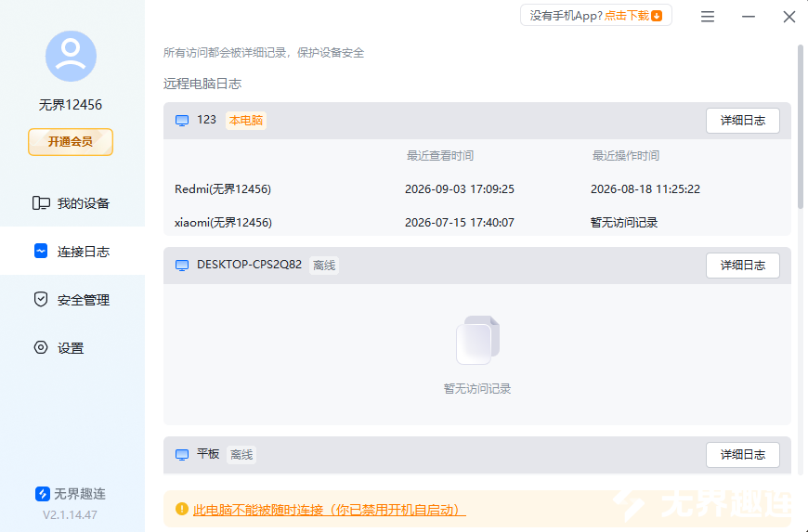Image resolution: width=808 pixels, height=532 pixels.
Task: Click the timestamp 2026-08-18 11:25:22
Action: (645, 189)
